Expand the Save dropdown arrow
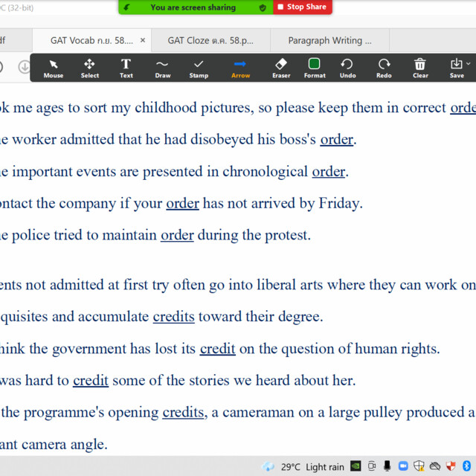This screenshot has height=476, width=476. tap(469, 64)
